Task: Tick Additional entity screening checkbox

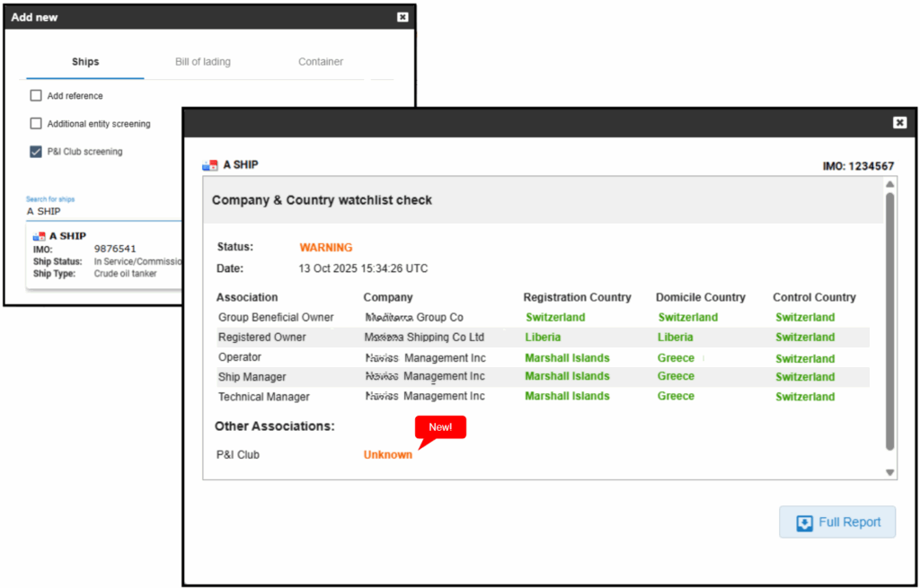Action: [36, 124]
